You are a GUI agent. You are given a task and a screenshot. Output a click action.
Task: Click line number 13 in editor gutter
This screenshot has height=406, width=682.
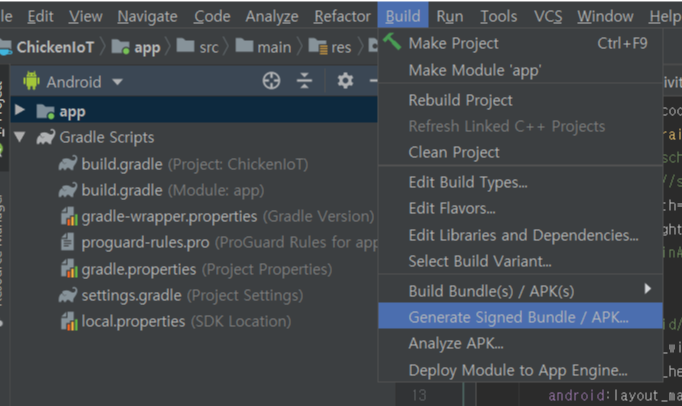[419, 395]
